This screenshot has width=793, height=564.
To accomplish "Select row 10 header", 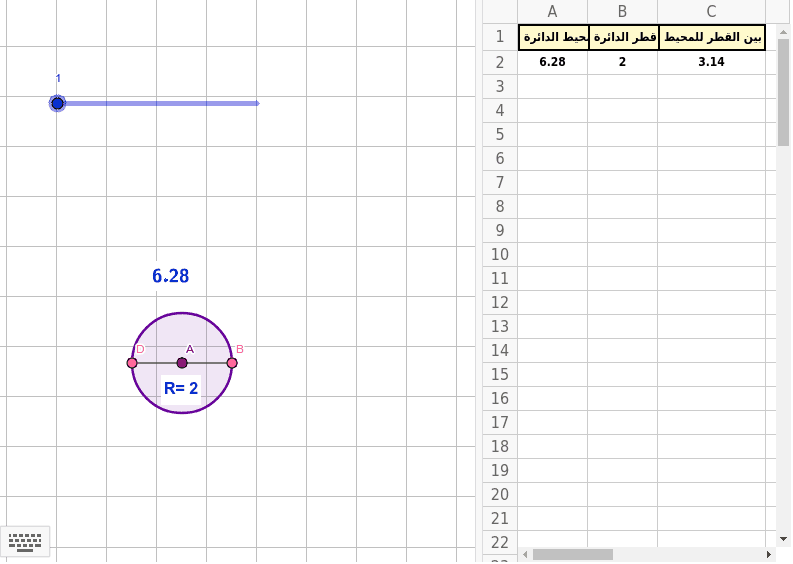I will [500, 254].
